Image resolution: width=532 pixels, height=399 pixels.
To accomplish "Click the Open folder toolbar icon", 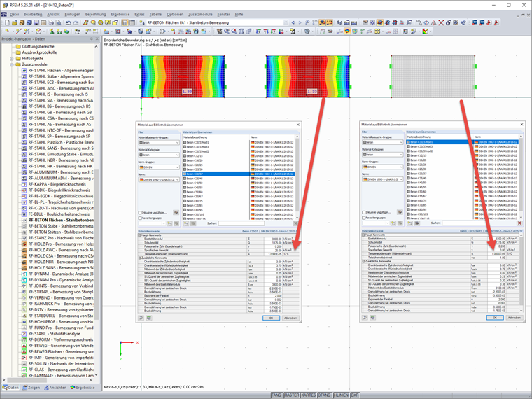I will pos(14,22).
